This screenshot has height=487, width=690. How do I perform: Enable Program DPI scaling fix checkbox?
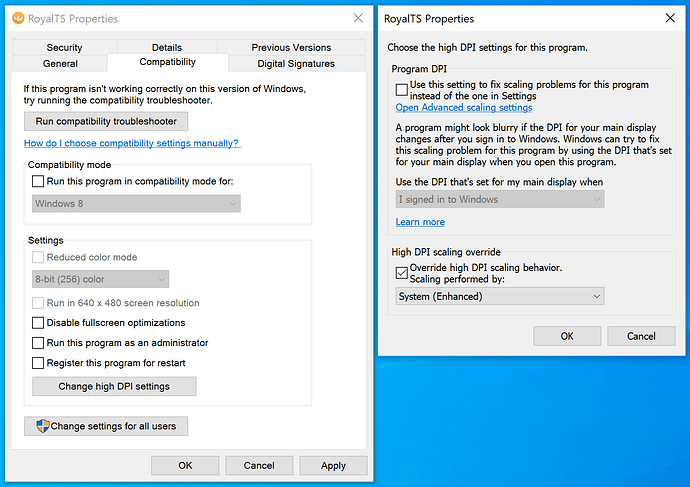coord(402,90)
